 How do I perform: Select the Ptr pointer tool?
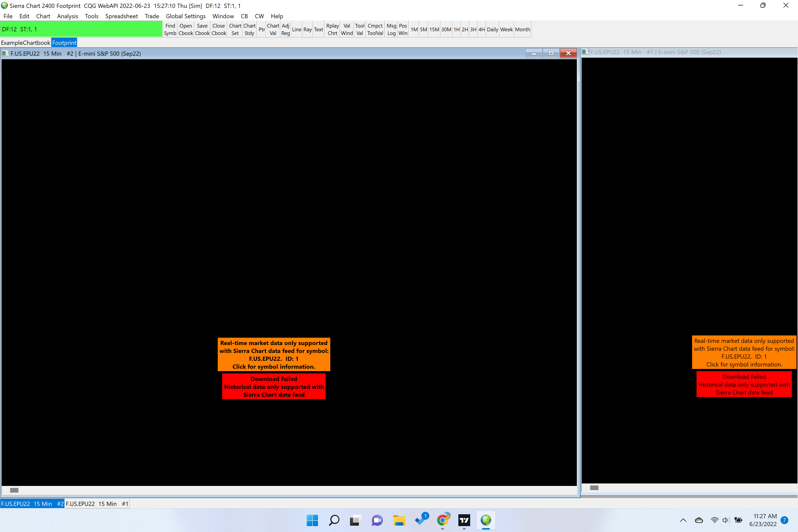(x=262, y=29)
